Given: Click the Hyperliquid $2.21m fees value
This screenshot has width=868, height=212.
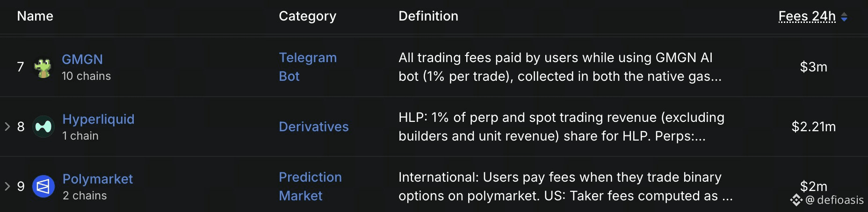Looking at the screenshot, I should pos(814,127).
